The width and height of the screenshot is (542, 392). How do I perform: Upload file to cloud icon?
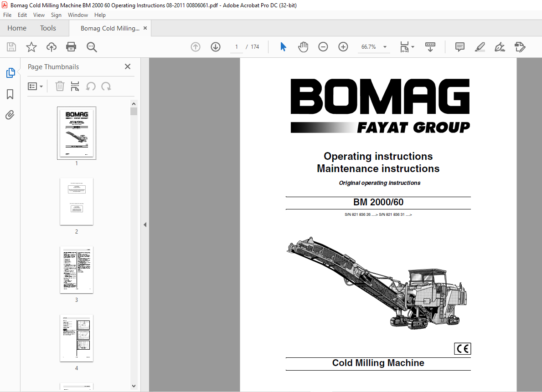click(x=52, y=47)
